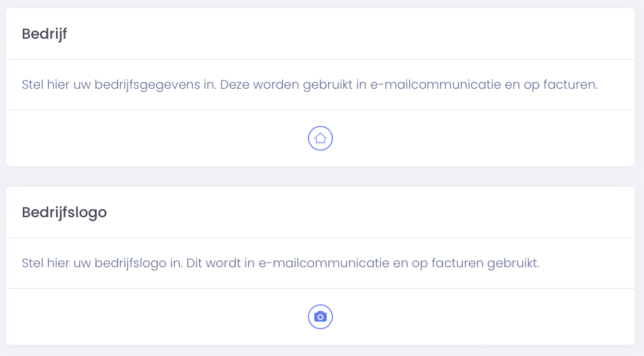Image resolution: width=644 pixels, height=356 pixels.
Task: Click the gray gap between the two cards
Action: tap(320, 176)
